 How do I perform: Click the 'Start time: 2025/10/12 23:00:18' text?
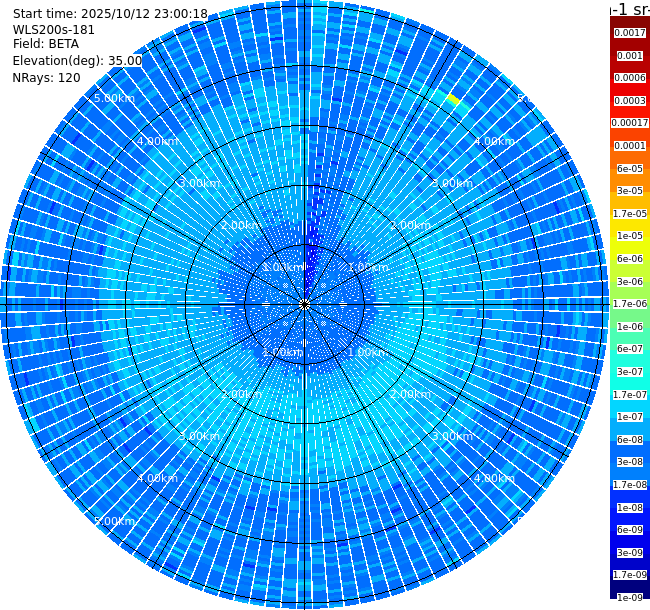[110, 14]
